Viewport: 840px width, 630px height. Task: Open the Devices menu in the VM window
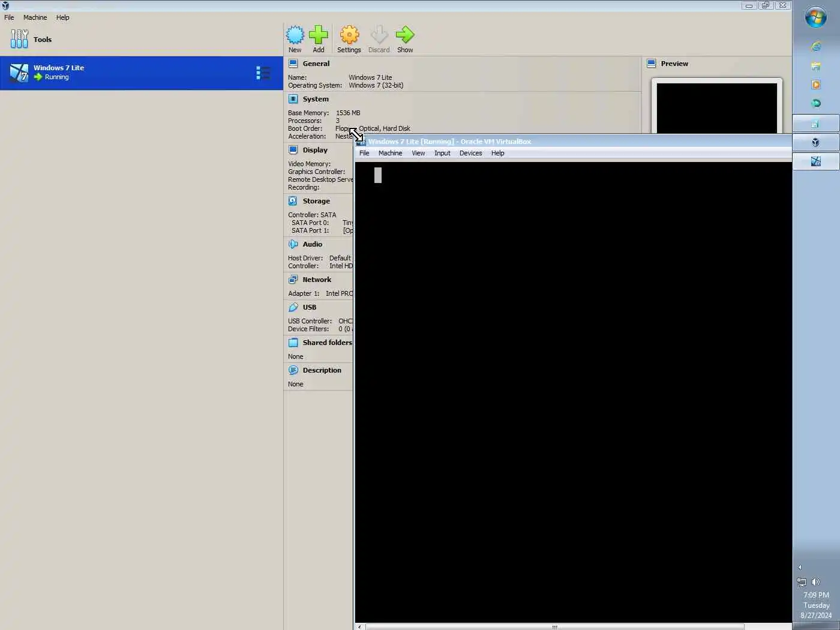click(470, 153)
